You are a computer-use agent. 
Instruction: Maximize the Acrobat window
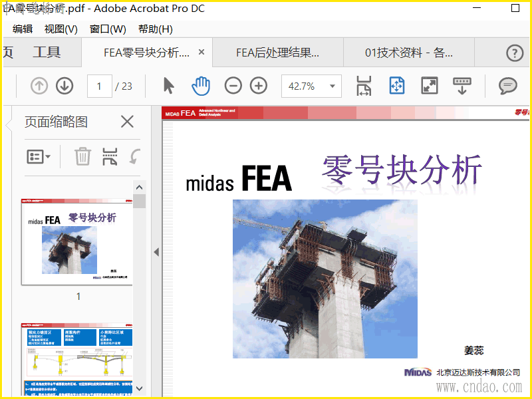point(515,8)
